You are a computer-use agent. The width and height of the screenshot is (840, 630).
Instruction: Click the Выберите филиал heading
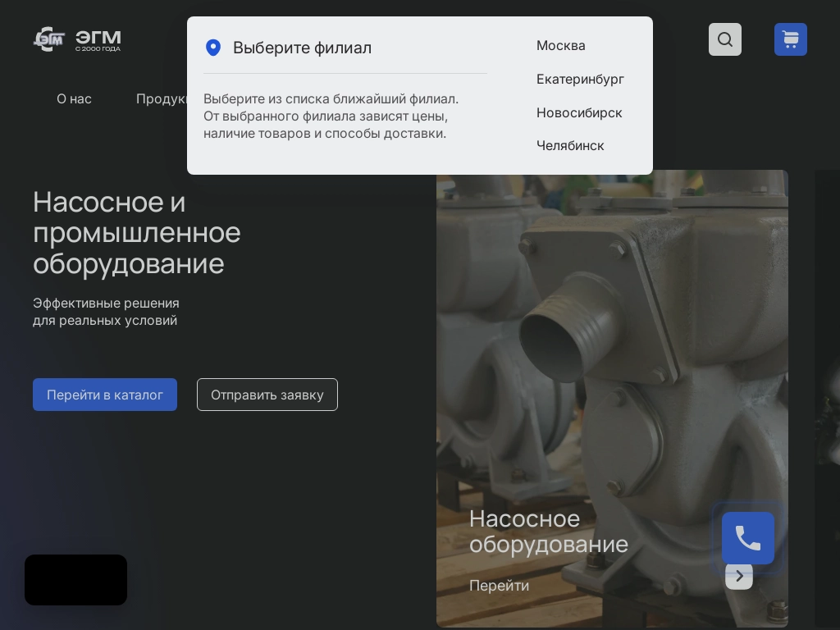coord(302,48)
